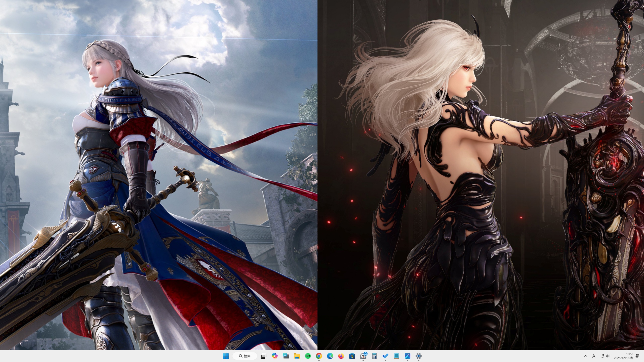The width and height of the screenshot is (644, 362).
Task: Launch Firefox from the taskbar
Action: [341, 356]
